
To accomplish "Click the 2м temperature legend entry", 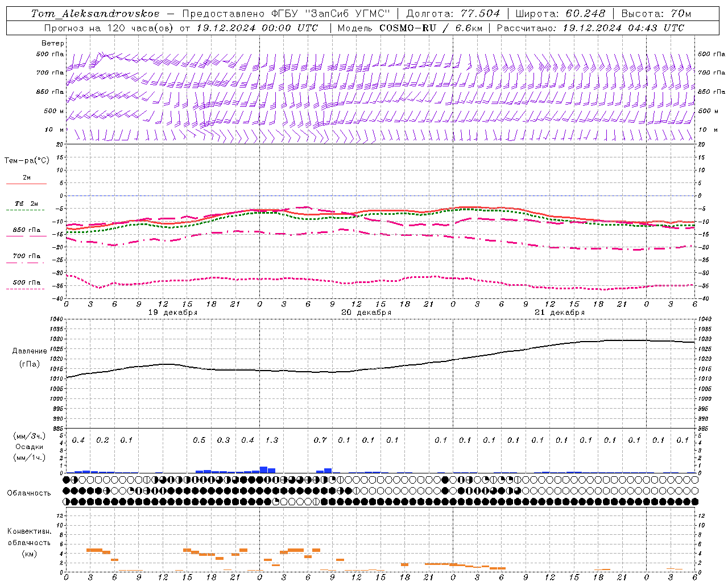I will pos(26,178).
